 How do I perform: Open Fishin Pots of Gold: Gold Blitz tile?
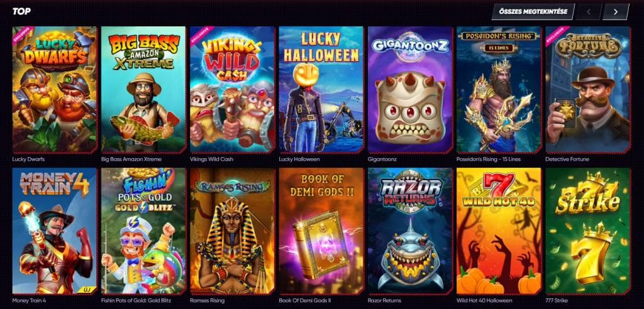coord(144,231)
